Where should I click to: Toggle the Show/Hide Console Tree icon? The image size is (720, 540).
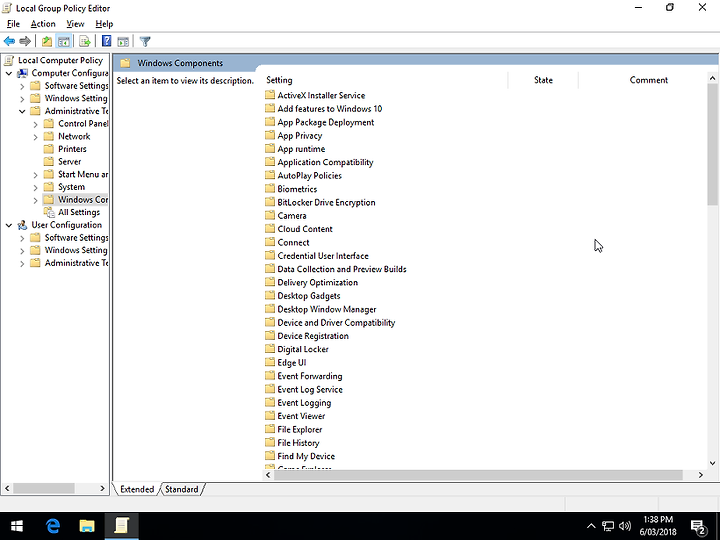(x=63, y=41)
